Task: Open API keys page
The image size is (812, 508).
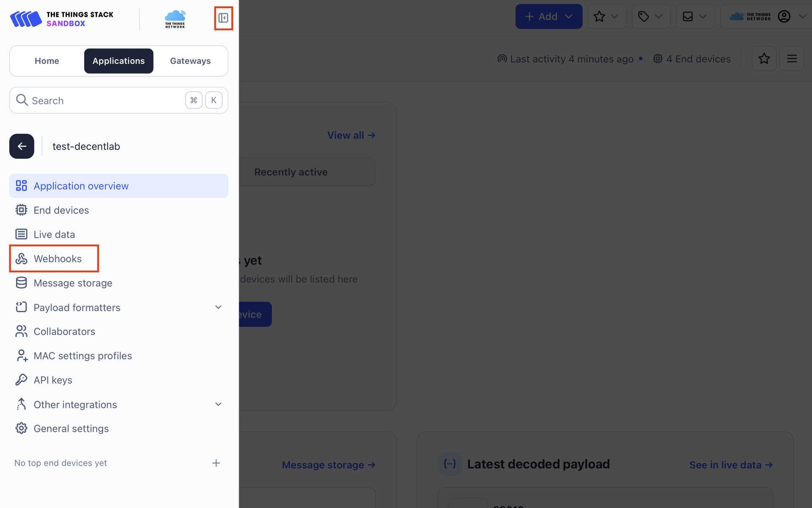Action: [119, 380]
